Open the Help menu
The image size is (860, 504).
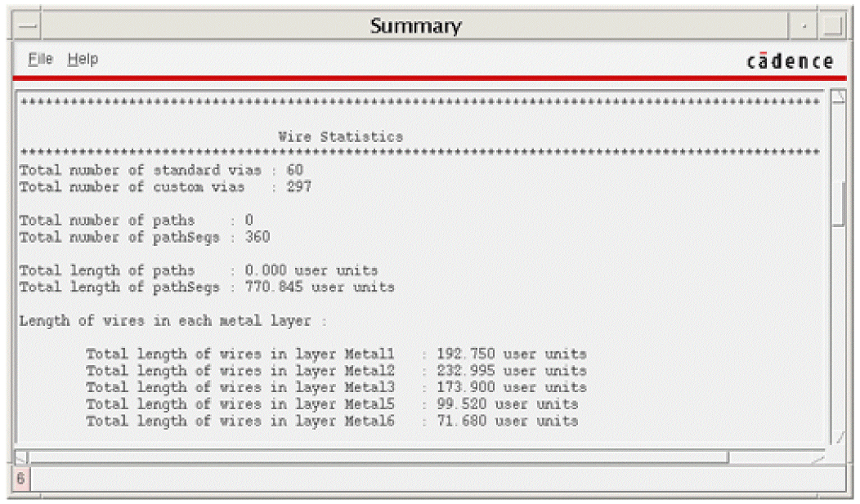coord(83,59)
